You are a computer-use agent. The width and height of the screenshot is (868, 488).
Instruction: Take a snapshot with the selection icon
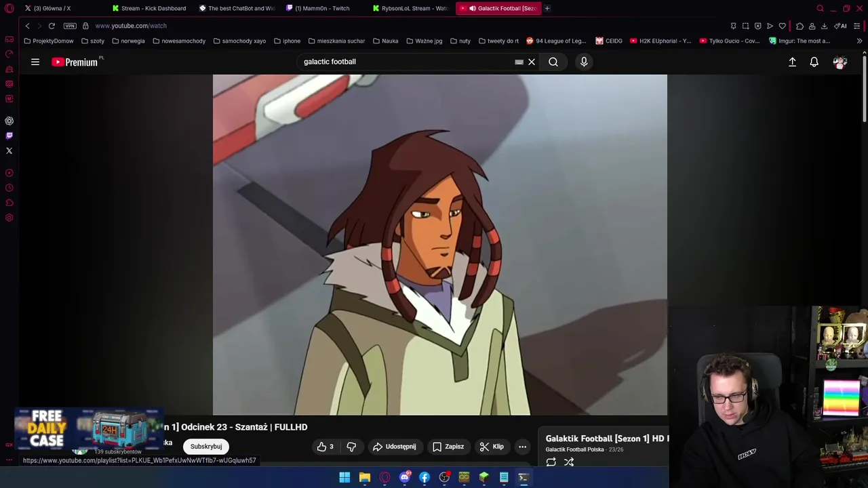point(745,26)
